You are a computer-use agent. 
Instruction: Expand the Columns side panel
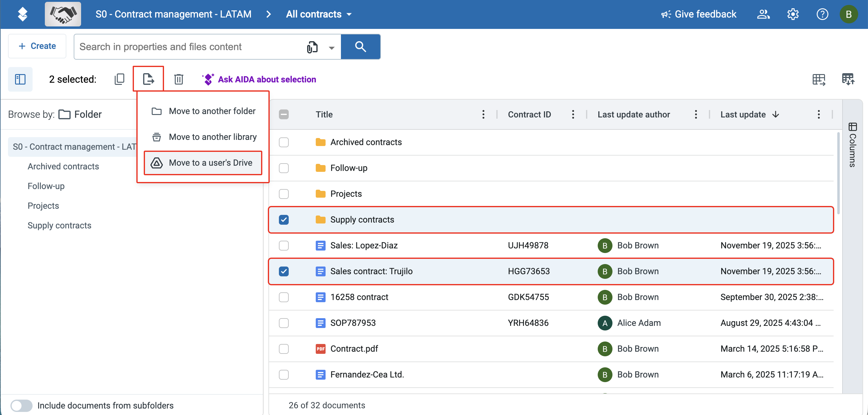(x=852, y=145)
